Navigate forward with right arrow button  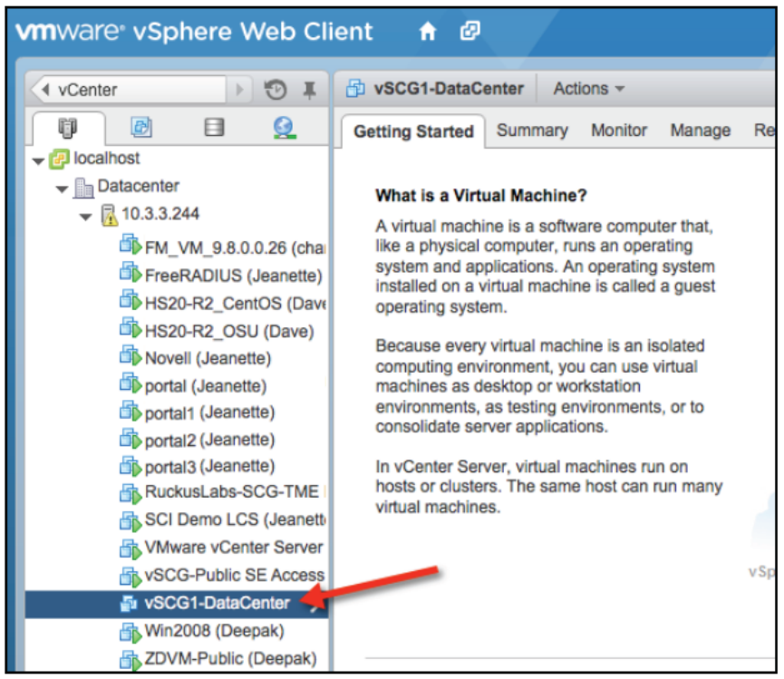(x=239, y=90)
